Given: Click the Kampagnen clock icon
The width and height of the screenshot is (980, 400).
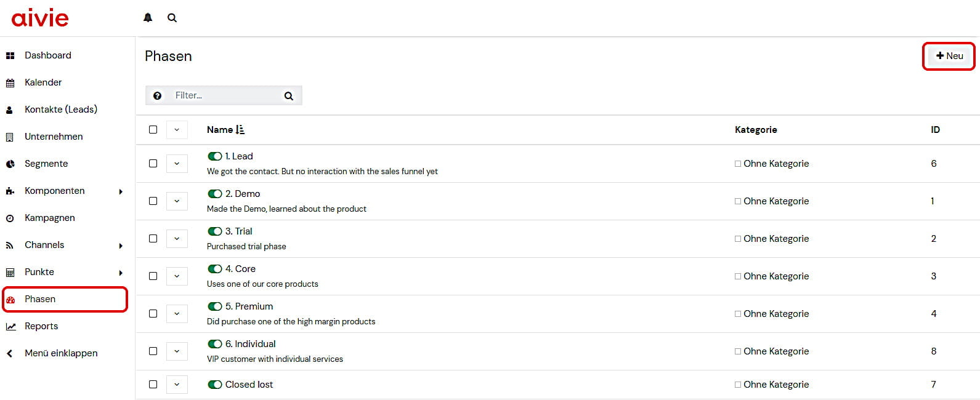Looking at the screenshot, I should coord(10,218).
